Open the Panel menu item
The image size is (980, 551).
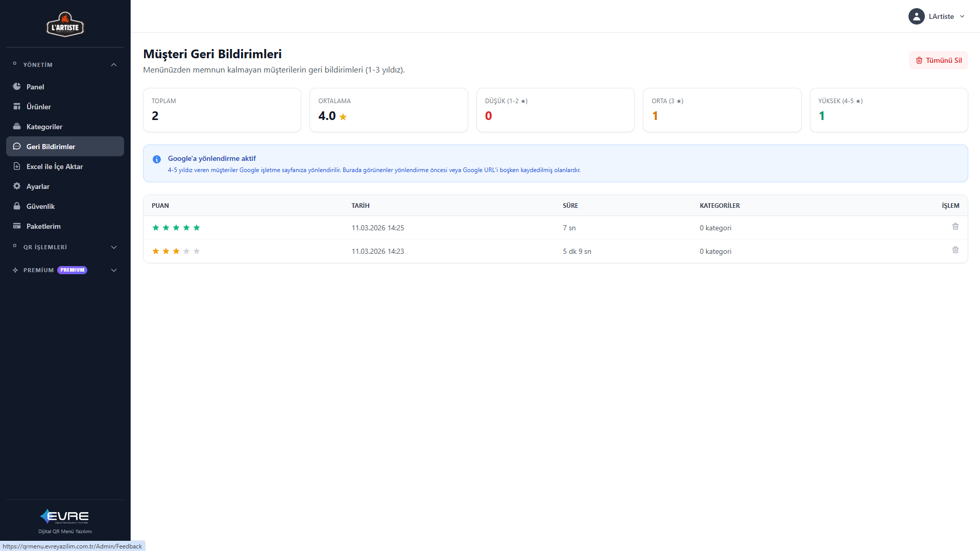(65, 87)
